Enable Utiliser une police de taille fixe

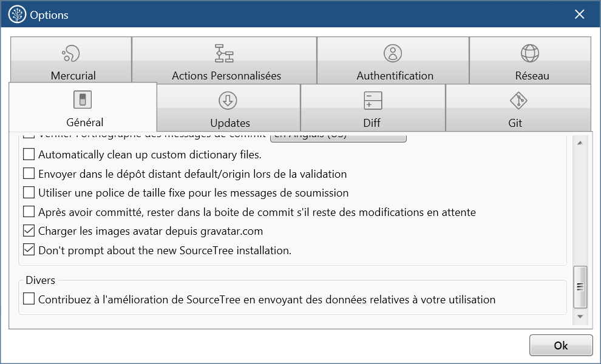pyautogui.click(x=29, y=192)
